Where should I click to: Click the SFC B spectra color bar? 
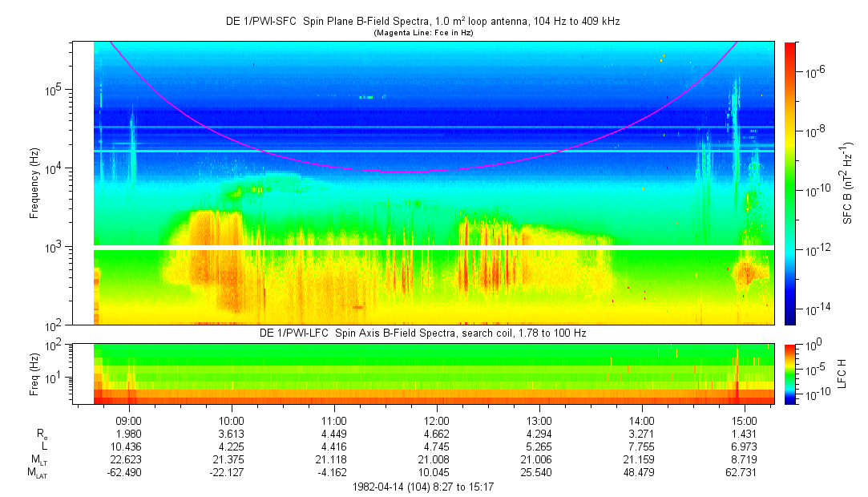(791, 183)
